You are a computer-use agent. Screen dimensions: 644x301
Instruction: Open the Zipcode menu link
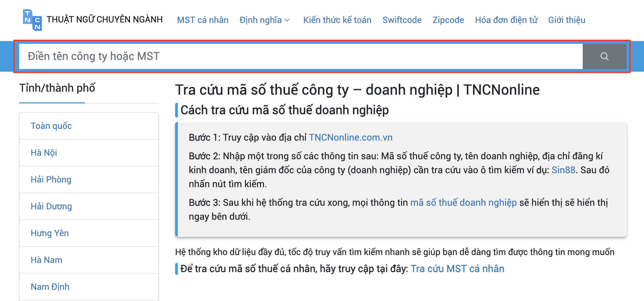pyautogui.click(x=448, y=20)
